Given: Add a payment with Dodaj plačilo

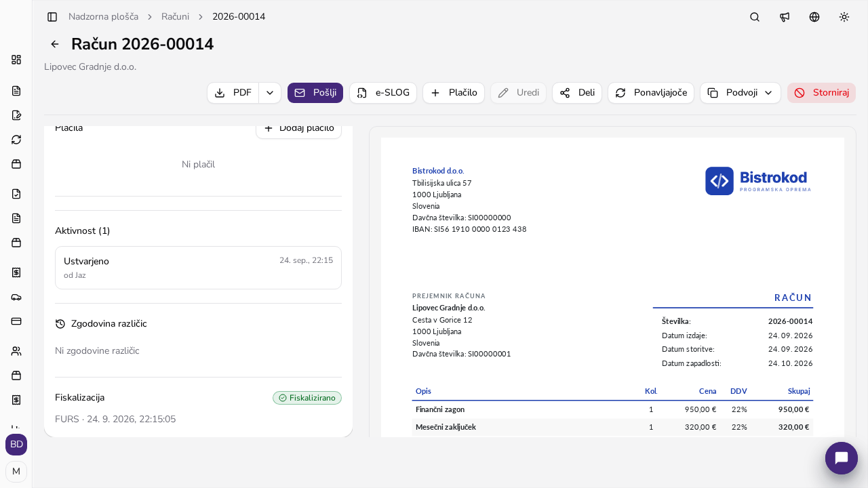Looking at the screenshot, I should [x=298, y=128].
